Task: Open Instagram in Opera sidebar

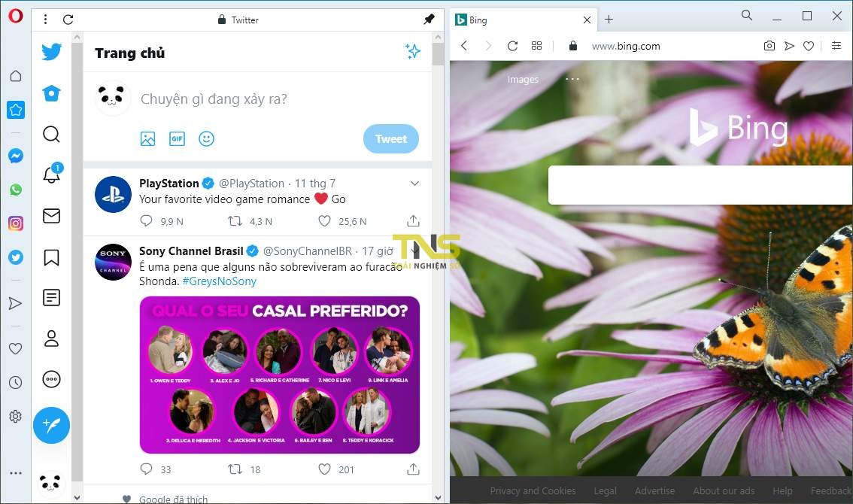Action: click(x=16, y=223)
